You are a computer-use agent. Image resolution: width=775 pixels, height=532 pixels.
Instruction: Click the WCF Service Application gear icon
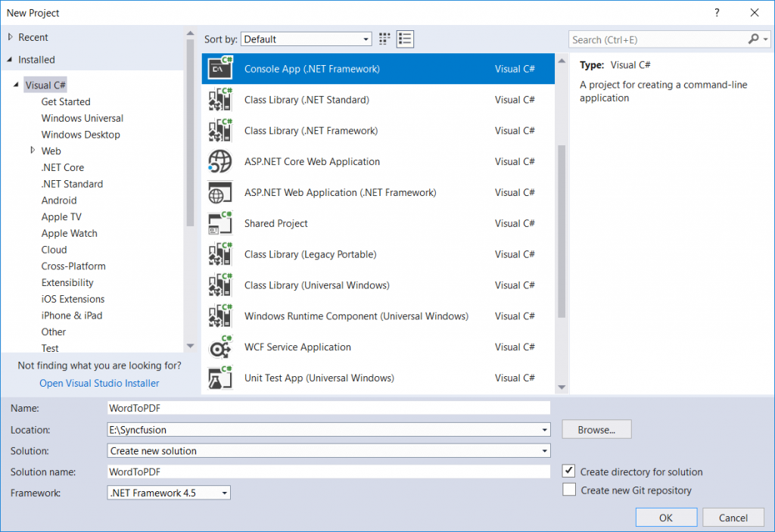point(219,347)
